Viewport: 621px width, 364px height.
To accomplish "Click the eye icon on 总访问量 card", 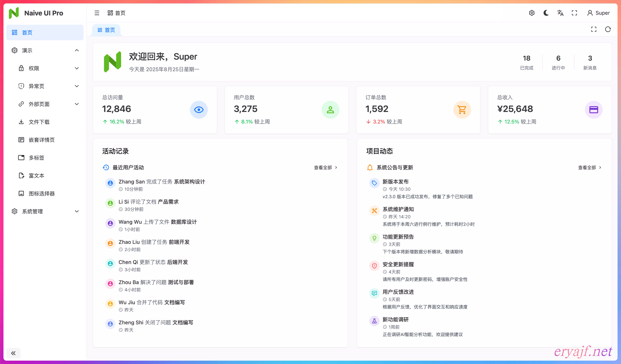I will (x=199, y=110).
